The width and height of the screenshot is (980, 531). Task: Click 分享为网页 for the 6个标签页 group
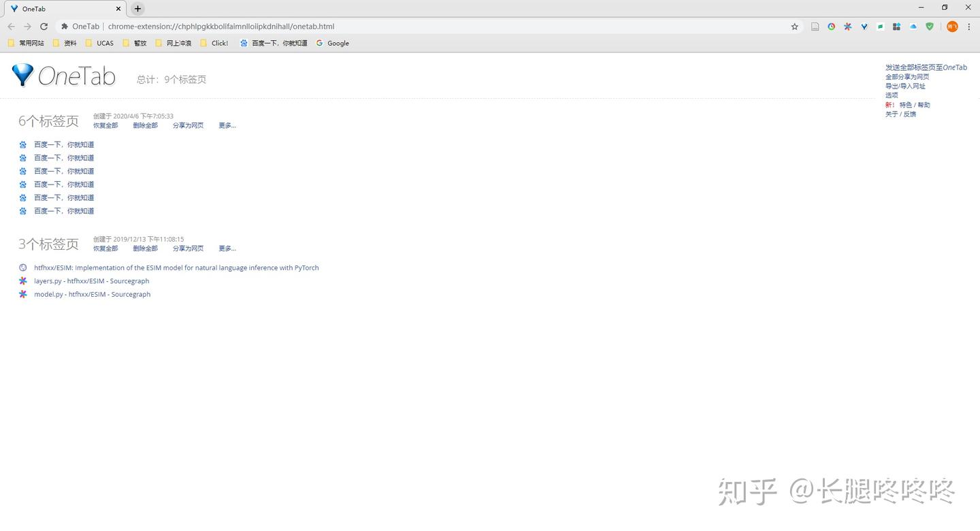pos(188,125)
